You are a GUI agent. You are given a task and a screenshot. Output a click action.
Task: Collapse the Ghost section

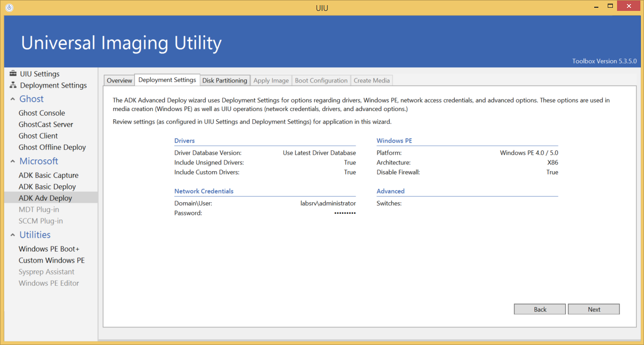tap(13, 99)
